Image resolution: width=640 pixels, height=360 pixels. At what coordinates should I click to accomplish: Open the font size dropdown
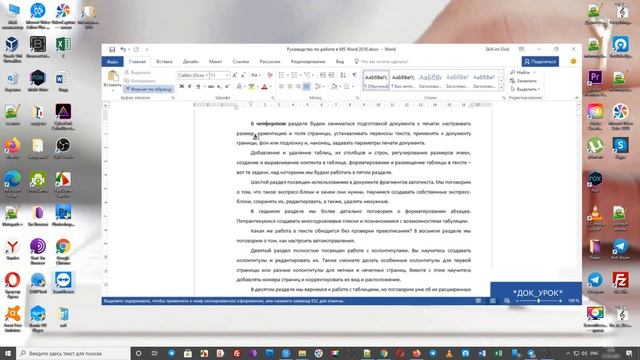pyautogui.click(x=227, y=75)
